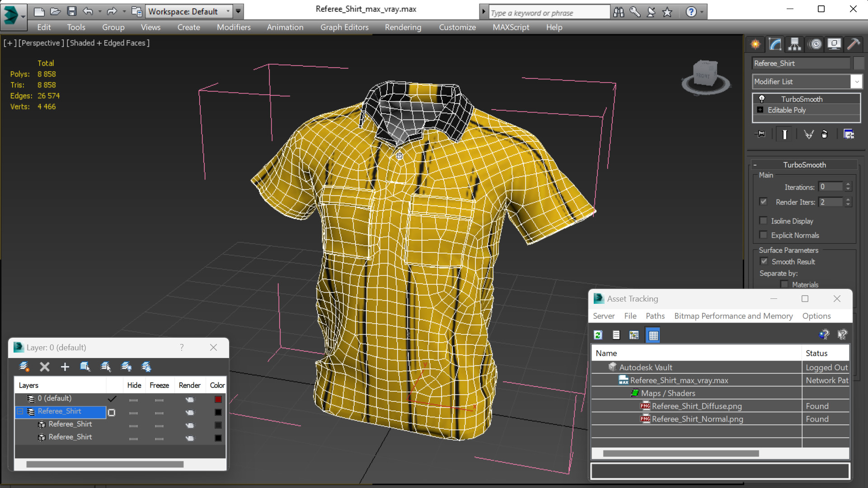Click the Redo arrow icon

pos(112,11)
